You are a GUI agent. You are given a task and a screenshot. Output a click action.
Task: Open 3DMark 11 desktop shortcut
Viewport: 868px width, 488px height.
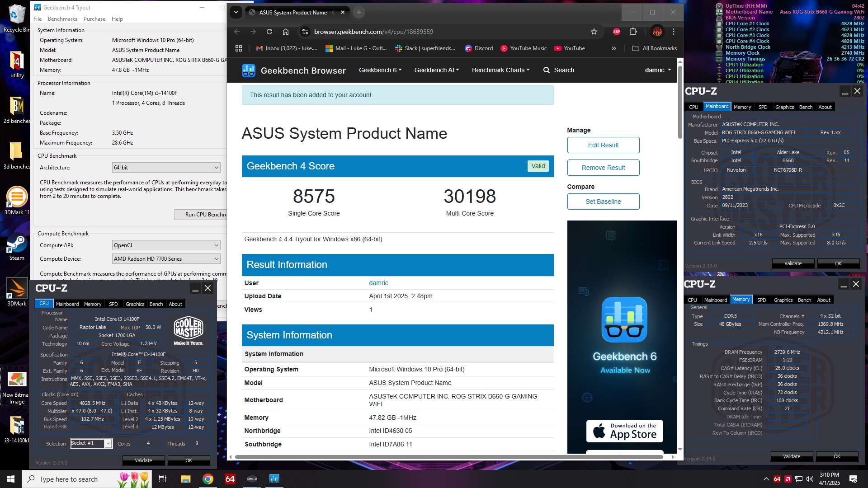point(17,201)
